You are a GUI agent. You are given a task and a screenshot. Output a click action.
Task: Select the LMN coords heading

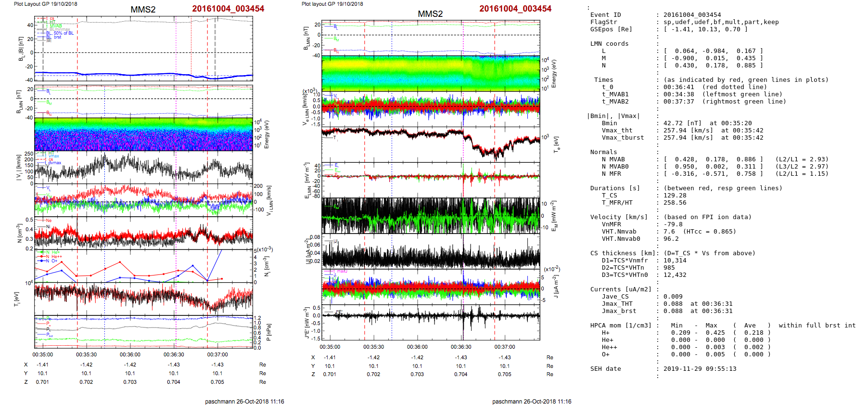[609, 44]
